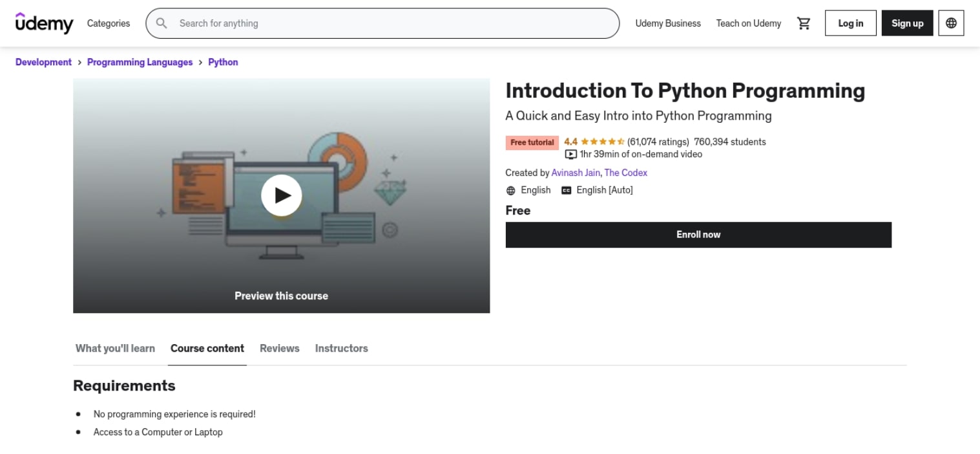Open the Categories menu
980x454 pixels.
[x=108, y=23]
